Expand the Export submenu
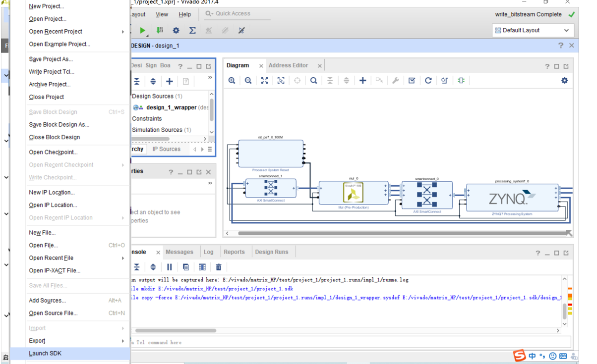This screenshot has width=597, height=364. 77,341
